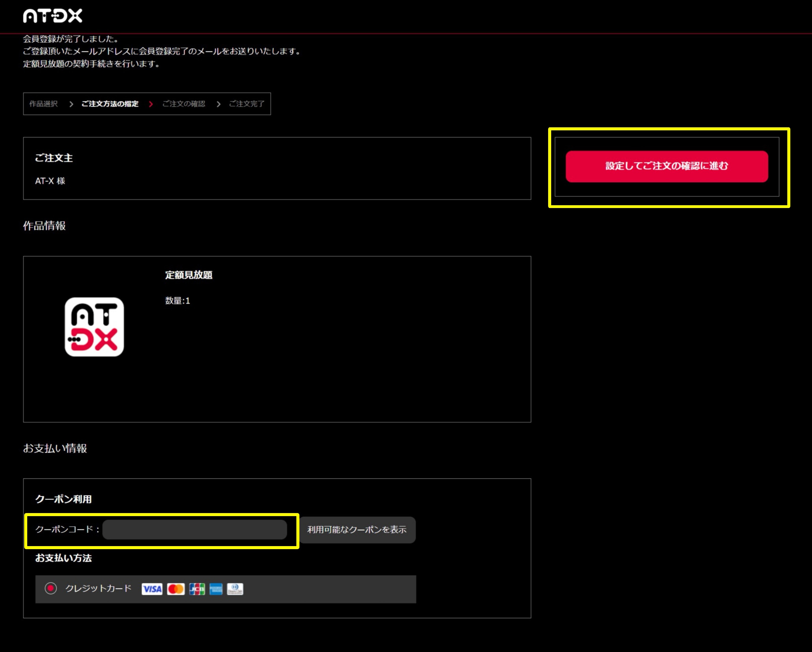Click the JCB card icon
812x652 pixels.
[197, 589]
